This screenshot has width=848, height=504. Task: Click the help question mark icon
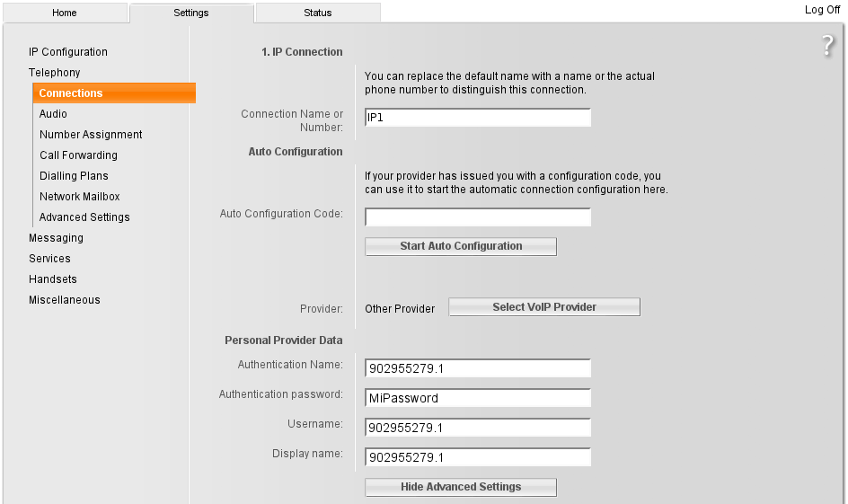[x=828, y=47]
